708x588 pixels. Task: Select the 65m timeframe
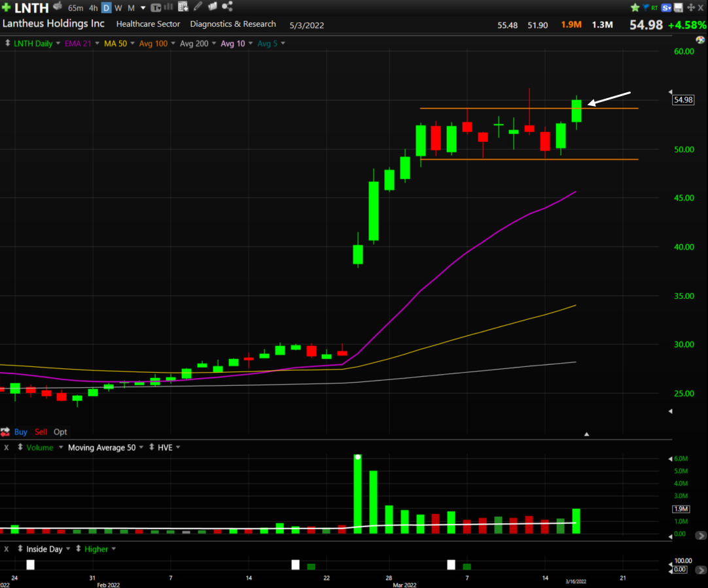75,8
